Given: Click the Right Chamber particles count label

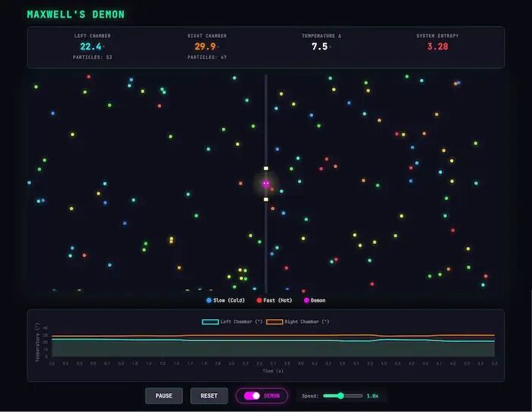Looking at the screenshot, I should 207,57.
